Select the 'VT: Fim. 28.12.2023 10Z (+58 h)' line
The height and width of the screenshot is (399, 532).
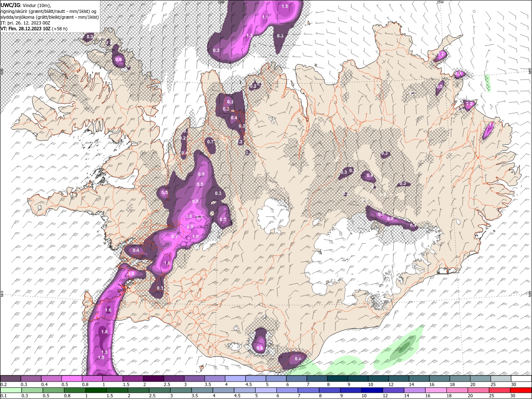[34, 29]
